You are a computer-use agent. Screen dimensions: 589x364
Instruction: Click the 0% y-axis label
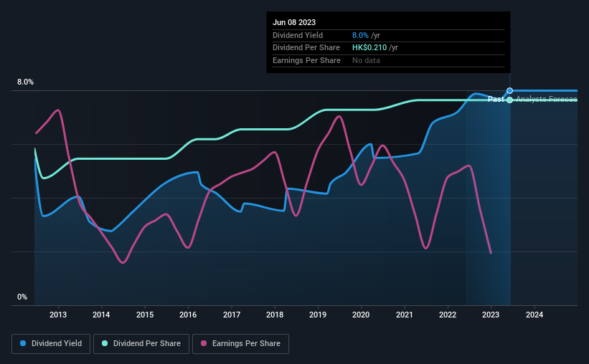pos(22,297)
